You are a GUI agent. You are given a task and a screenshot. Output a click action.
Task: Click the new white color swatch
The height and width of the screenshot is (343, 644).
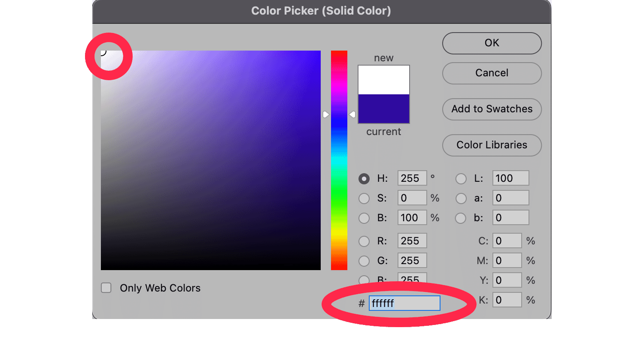[383, 80]
